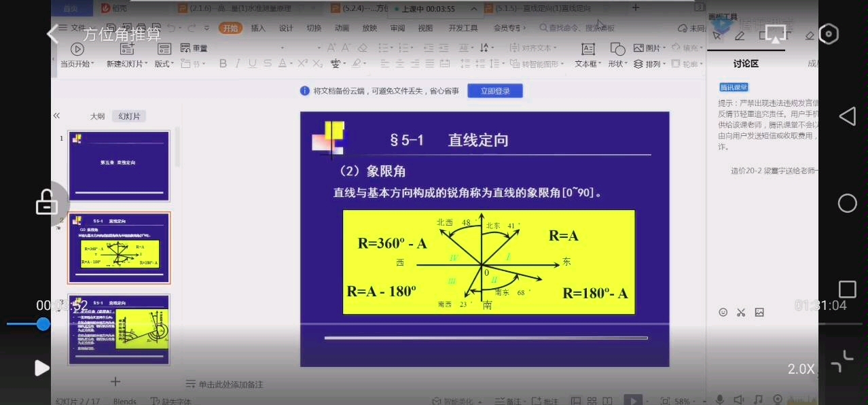Click the 立即登录 login button

[495, 90]
